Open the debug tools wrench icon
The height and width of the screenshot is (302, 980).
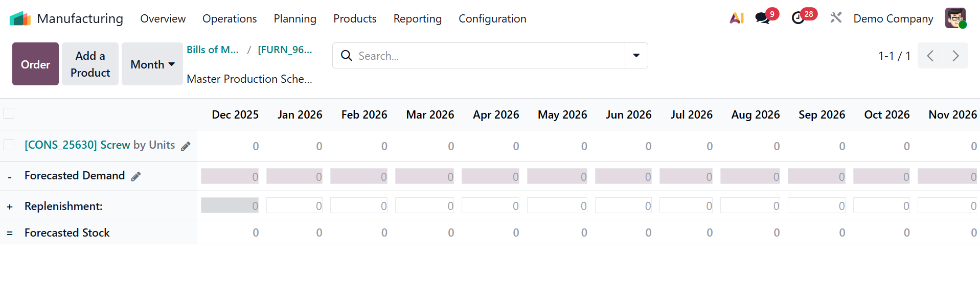(836, 18)
